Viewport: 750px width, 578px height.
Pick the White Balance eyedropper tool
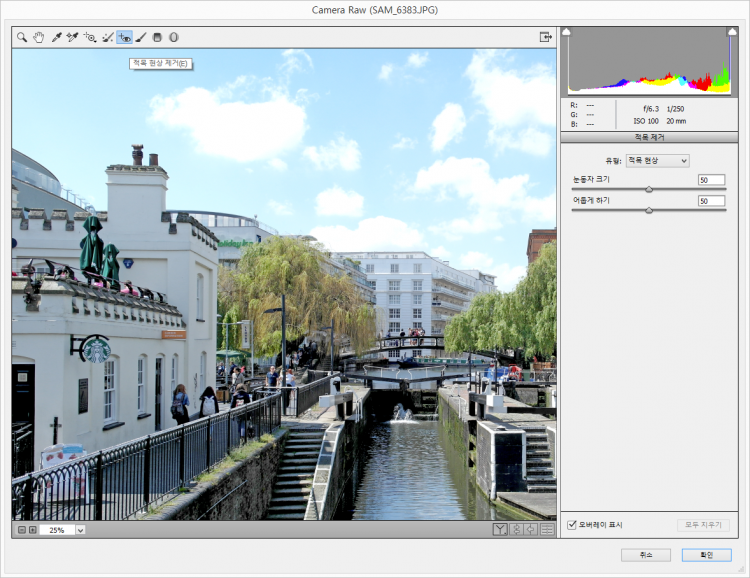click(57, 37)
